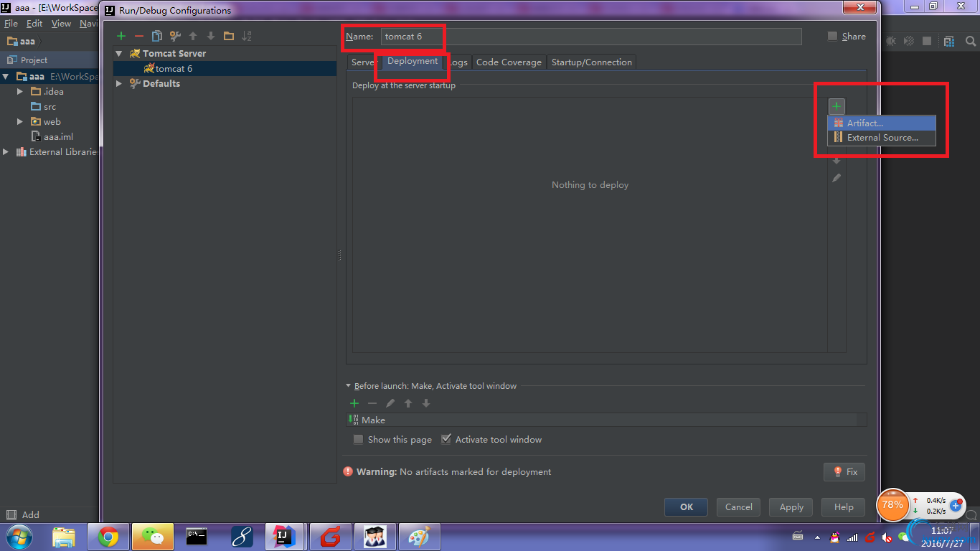
Task: Click the green plus in the Deployment pane
Action: (x=837, y=106)
